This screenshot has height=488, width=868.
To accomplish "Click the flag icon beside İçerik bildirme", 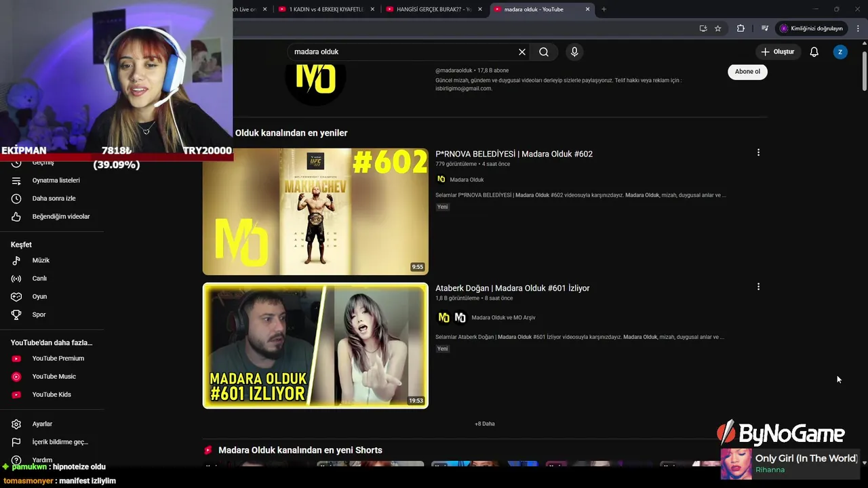I will coord(16,442).
